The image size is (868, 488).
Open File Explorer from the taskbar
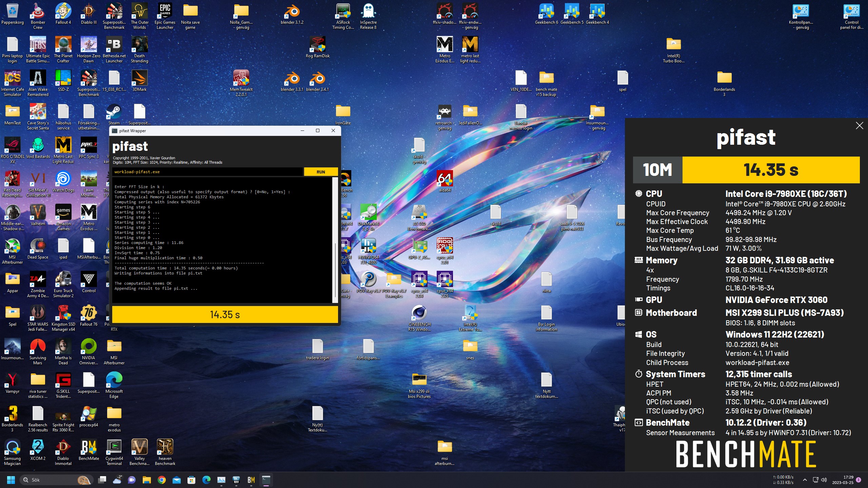coord(147,480)
